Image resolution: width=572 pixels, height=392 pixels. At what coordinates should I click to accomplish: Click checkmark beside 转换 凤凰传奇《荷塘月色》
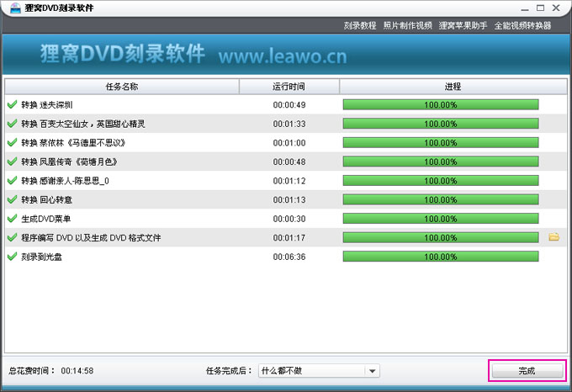pos(12,162)
